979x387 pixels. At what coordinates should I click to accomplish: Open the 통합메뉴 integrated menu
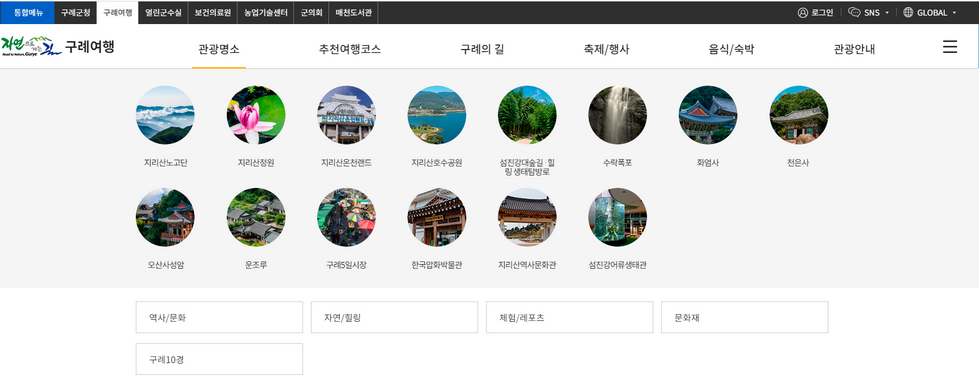[27, 12]
